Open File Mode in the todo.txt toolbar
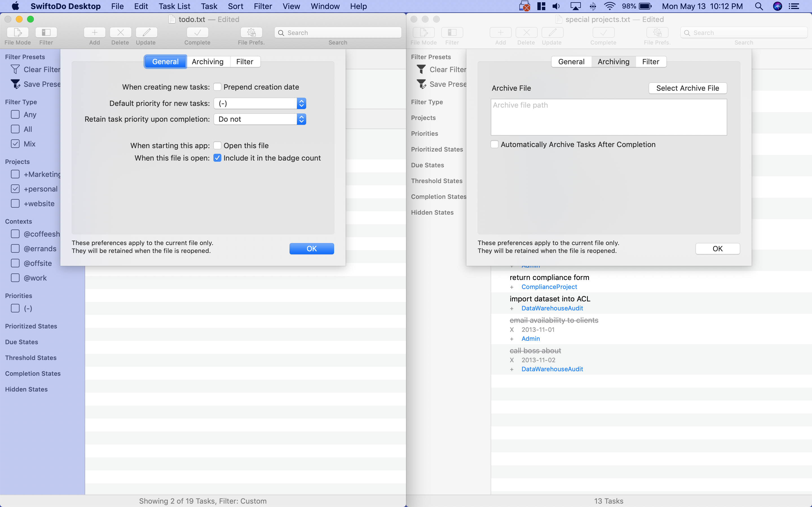812x507 pixels. click(x=17, y=32)
